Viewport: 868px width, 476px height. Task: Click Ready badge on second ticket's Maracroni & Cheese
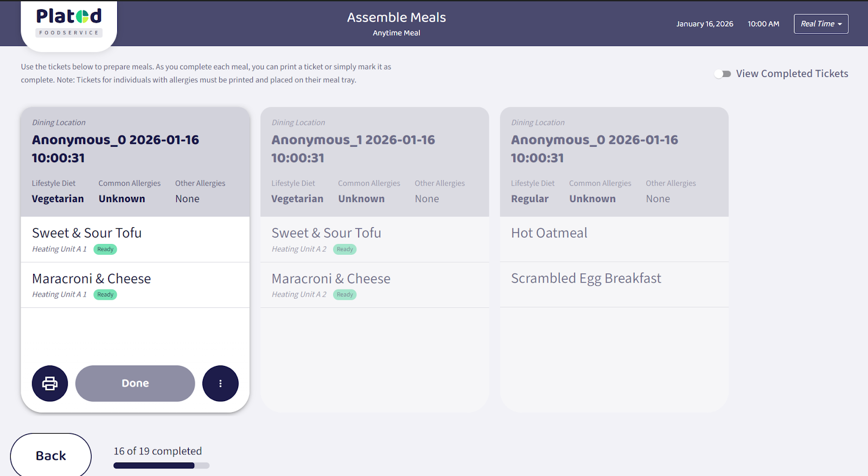pyautogui.click(x=344, y=295)
